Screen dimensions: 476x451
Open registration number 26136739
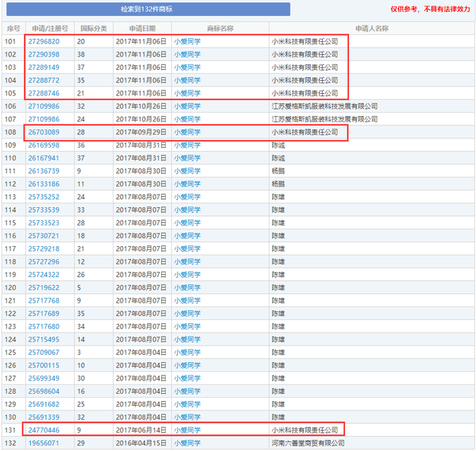[x=44, y=171]
